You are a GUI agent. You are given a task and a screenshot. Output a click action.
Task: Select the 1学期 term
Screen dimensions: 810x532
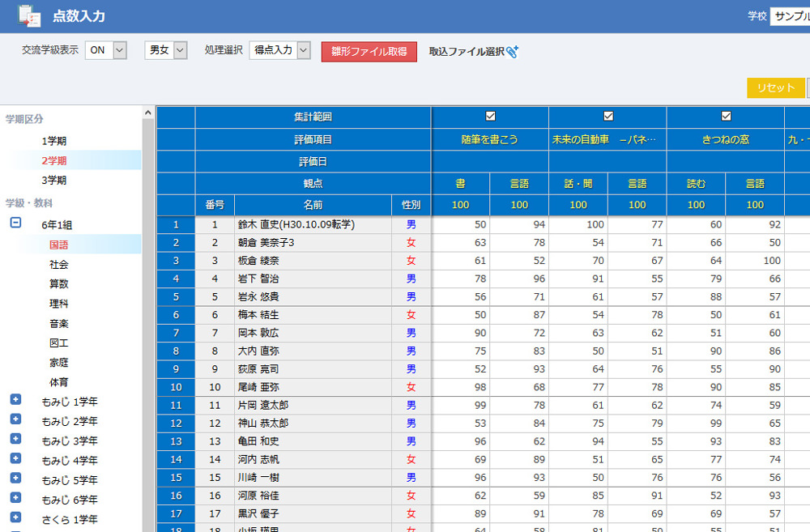[x=54, y=141]
